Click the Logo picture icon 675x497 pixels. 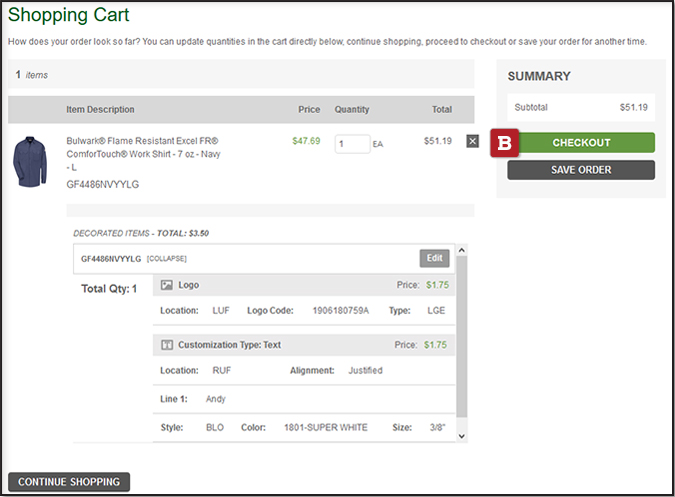[167, 285]
